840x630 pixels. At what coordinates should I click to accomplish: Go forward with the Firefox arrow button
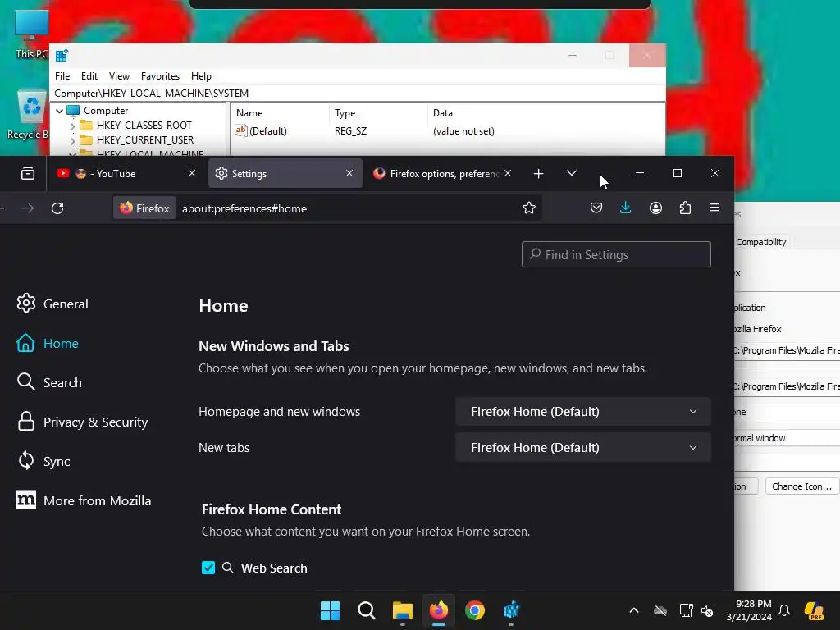click(29, 208)
